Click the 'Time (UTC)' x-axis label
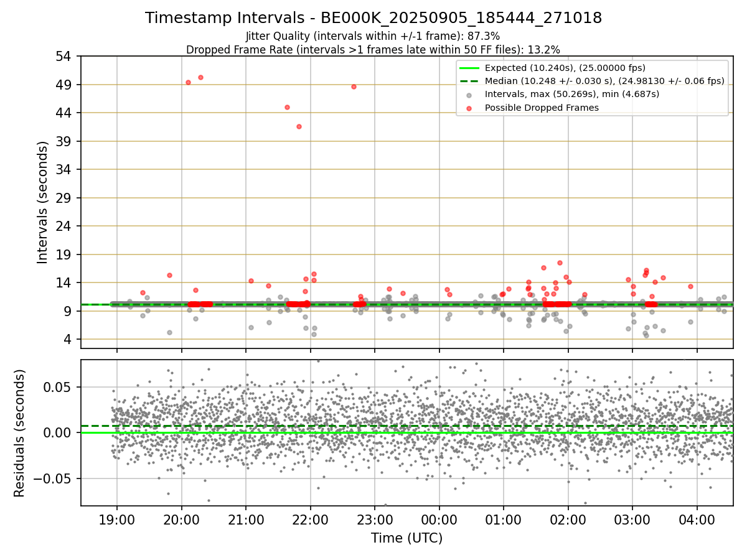This screenshot has height=560, width=747. (x=406, y=538)
